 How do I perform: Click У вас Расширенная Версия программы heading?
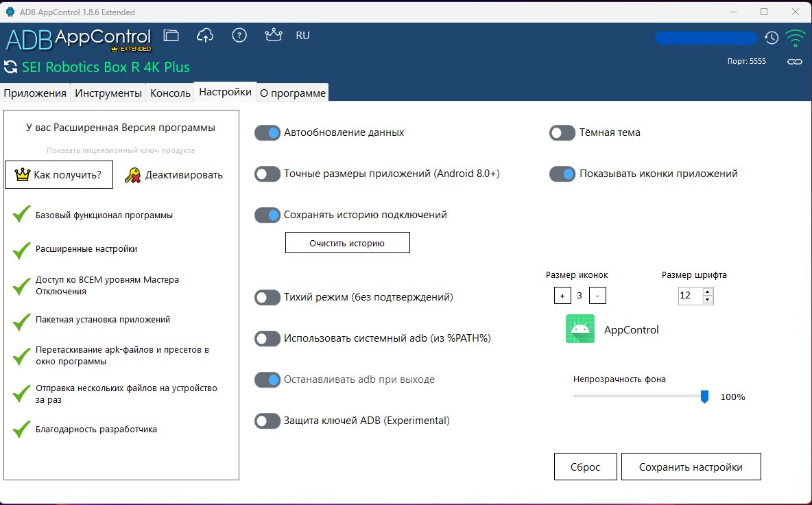tap(121, 128)
